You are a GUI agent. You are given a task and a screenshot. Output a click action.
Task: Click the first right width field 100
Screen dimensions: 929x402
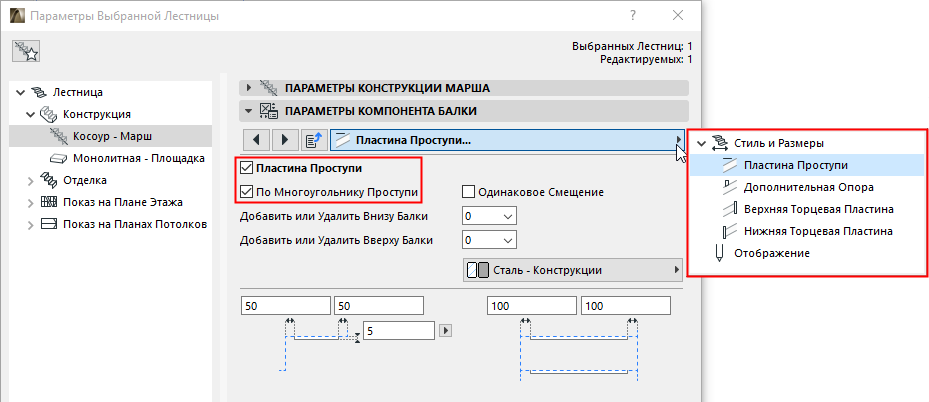pyautogui.click(x=532, y=306)
